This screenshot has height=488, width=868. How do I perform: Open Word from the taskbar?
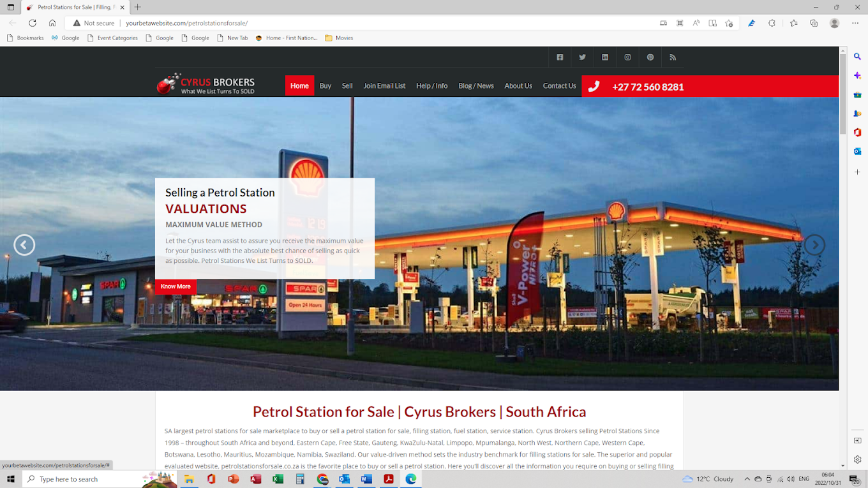click(366, 479)
